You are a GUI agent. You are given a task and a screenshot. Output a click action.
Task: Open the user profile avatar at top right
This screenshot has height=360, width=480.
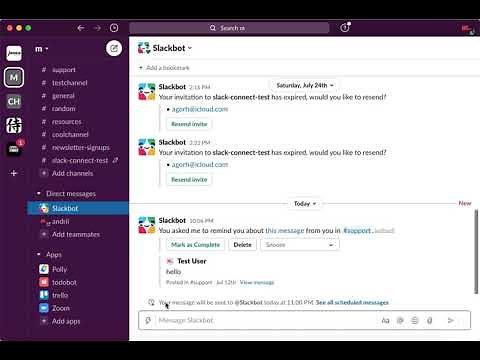tap(468, 29)
